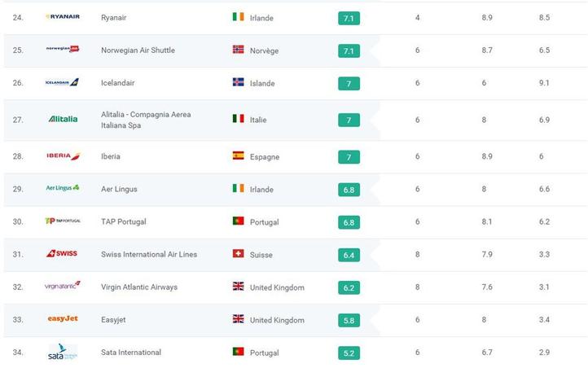Click the Iberia logo
Screen dimensions: 588x368
[63, 156]
